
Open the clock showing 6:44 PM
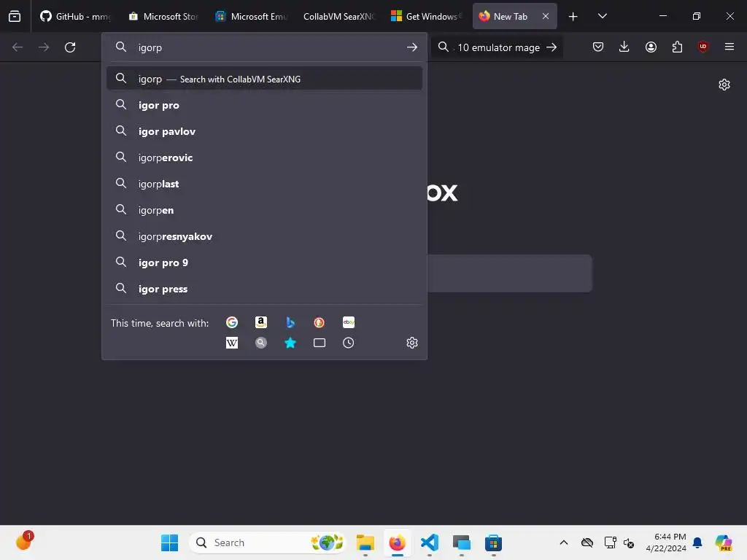tap(666, 542)
